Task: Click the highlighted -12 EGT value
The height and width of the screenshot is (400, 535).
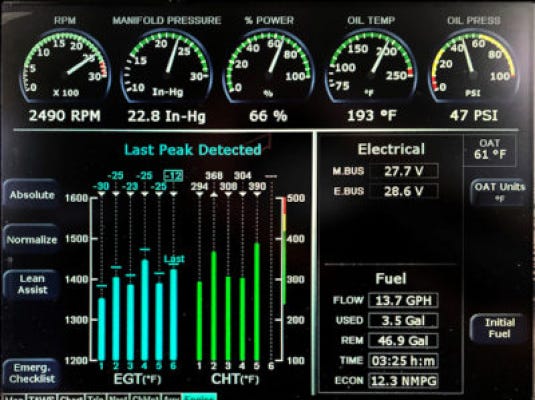Action: click(x=173, y=176)
